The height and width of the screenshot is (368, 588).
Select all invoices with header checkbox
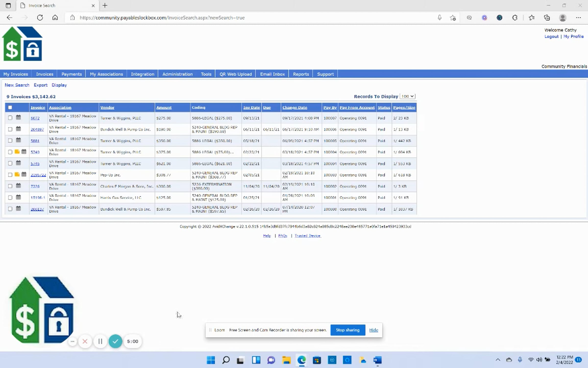[10, 107]
